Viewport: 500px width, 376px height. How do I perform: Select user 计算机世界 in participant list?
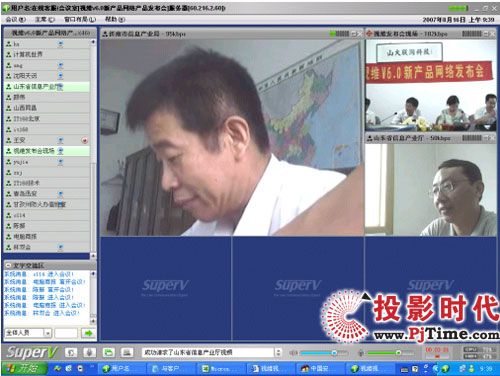pyautogui.click(x=47, y=54)
